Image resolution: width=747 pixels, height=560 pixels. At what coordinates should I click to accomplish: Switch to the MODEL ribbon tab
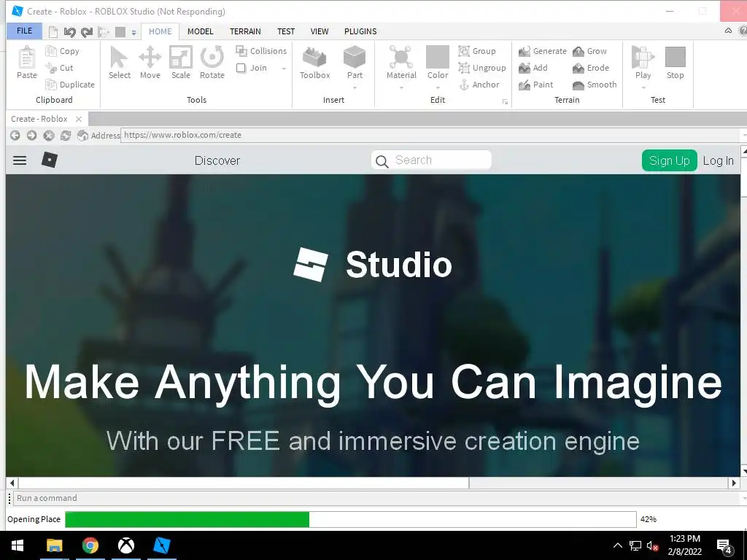(x=200, y=31)
